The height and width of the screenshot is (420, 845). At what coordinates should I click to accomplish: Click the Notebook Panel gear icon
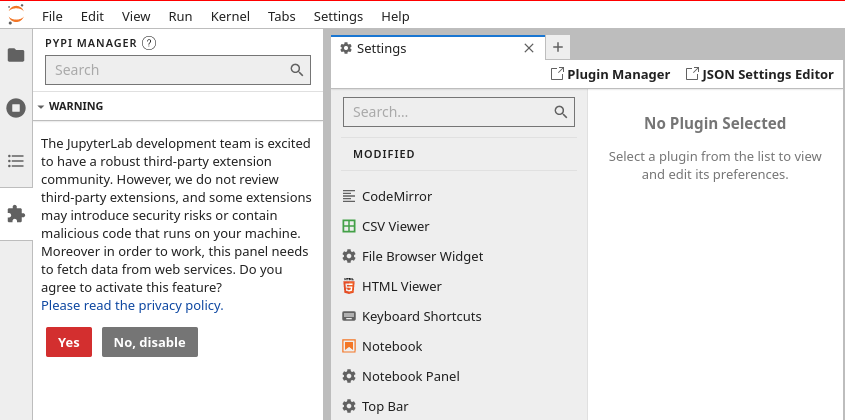click(349, 376)
